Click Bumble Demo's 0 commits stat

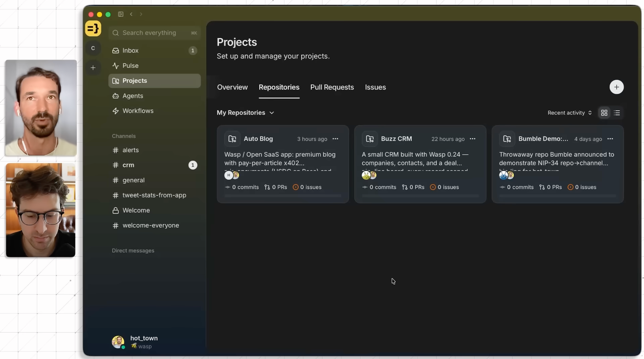point(517,187)
